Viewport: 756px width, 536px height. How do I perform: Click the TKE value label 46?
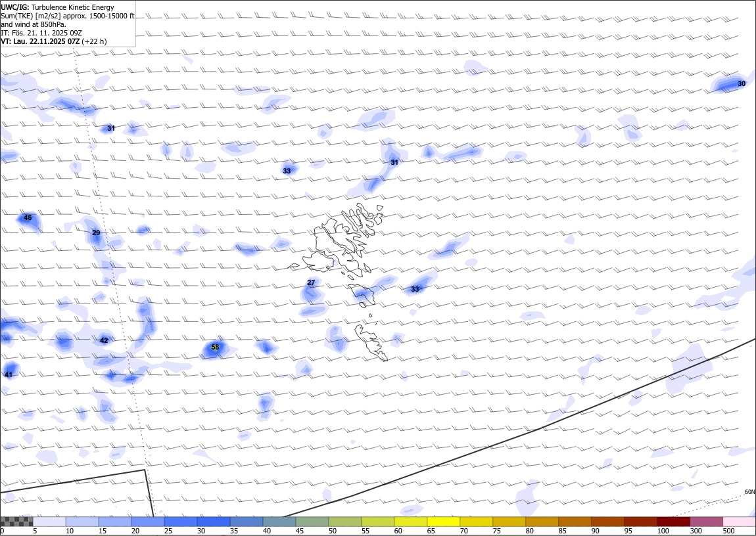pyautogui.click(x=28, y=217)
